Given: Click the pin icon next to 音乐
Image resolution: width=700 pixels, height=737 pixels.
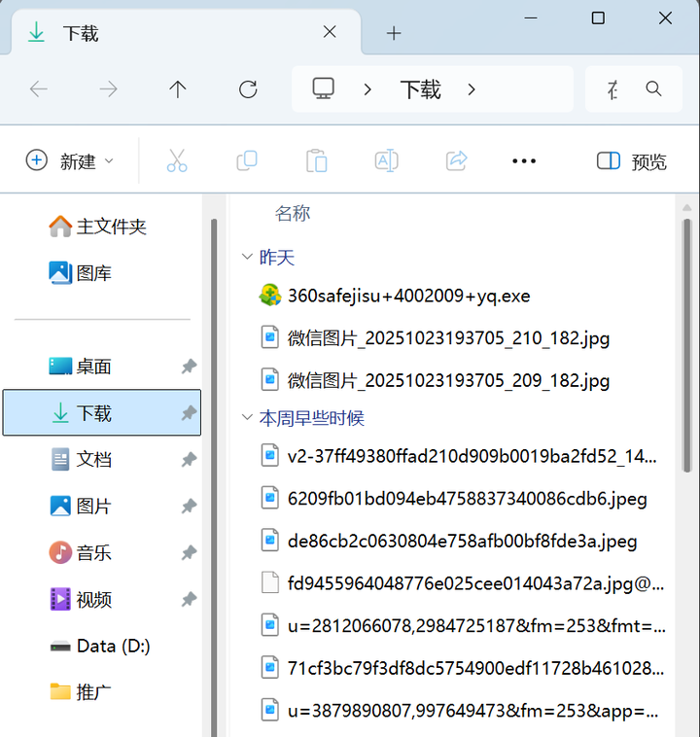Looking at the screenshot, I should tap(189, 552).
